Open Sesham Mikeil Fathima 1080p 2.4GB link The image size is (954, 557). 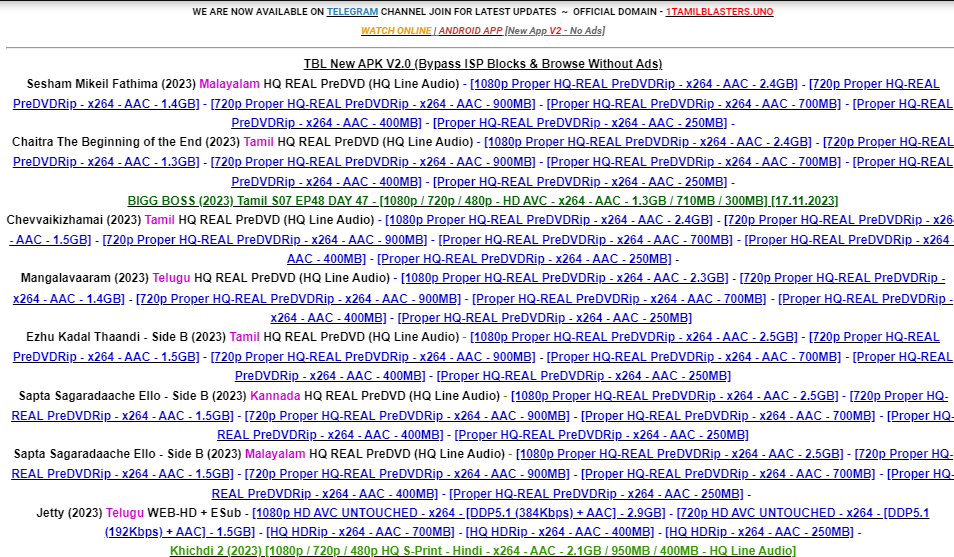click(633, 84)
